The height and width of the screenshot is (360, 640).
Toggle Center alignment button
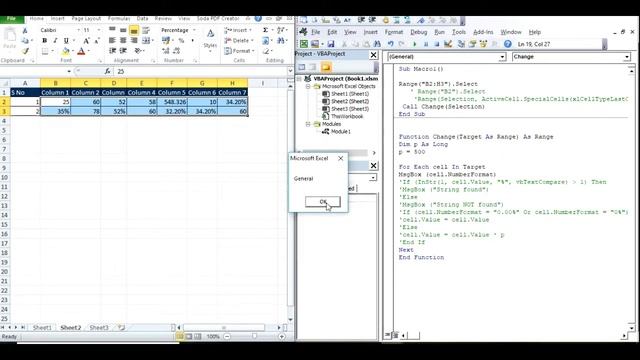123,40
